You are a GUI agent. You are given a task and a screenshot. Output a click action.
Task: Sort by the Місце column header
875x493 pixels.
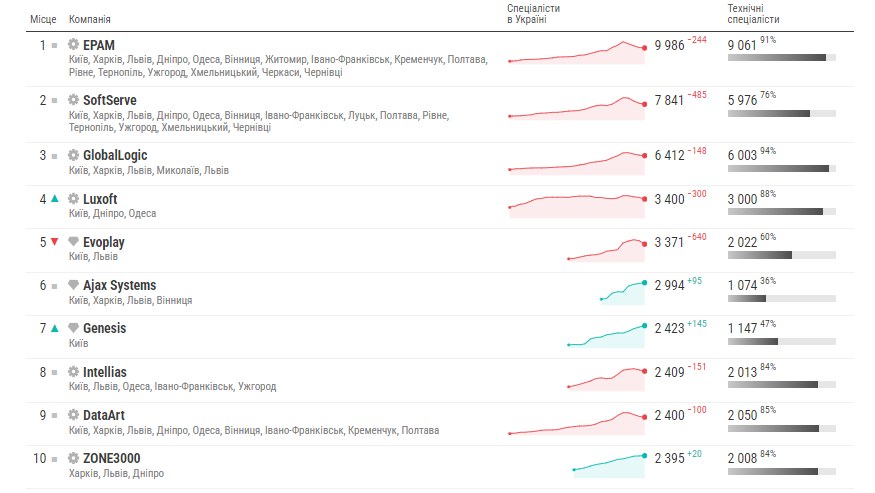point(43,19)
